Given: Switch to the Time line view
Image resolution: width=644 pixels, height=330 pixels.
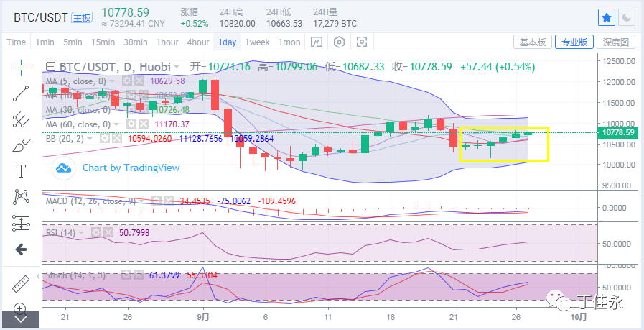Looking at the screenshot, I should click(x=17, y=42).
